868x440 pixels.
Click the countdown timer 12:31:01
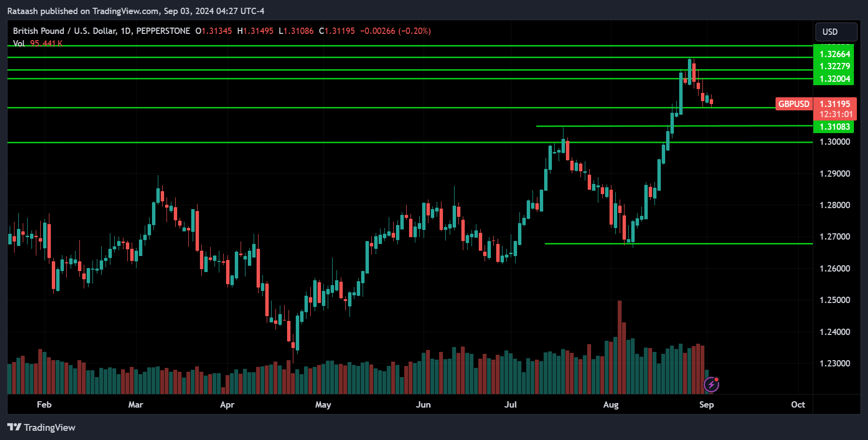tap(836, 115)
